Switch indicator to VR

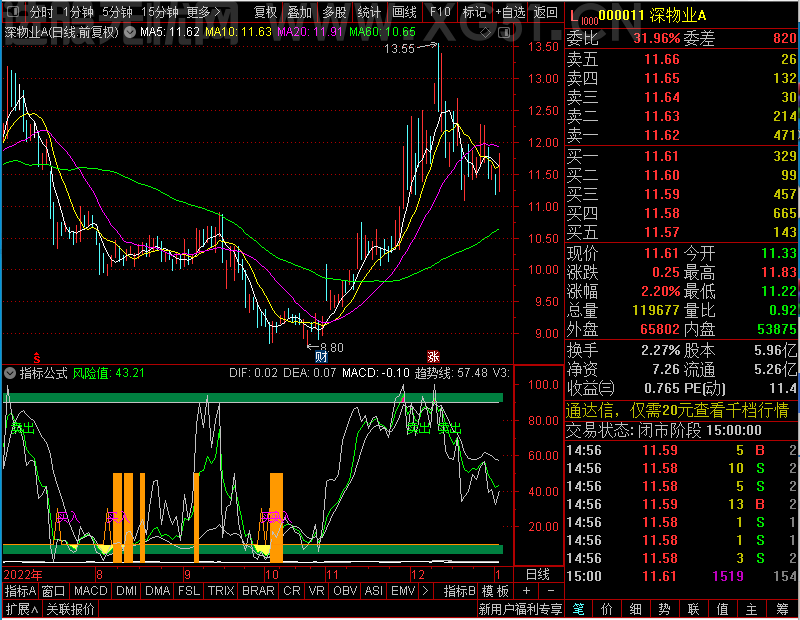[x=316, y=591]
